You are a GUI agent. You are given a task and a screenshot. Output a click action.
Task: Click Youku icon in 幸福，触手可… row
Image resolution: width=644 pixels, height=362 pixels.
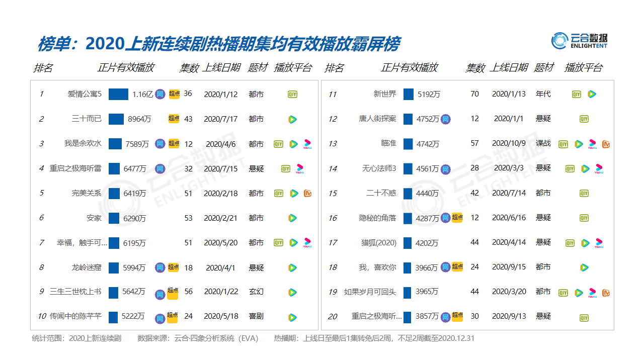(307, 243)
